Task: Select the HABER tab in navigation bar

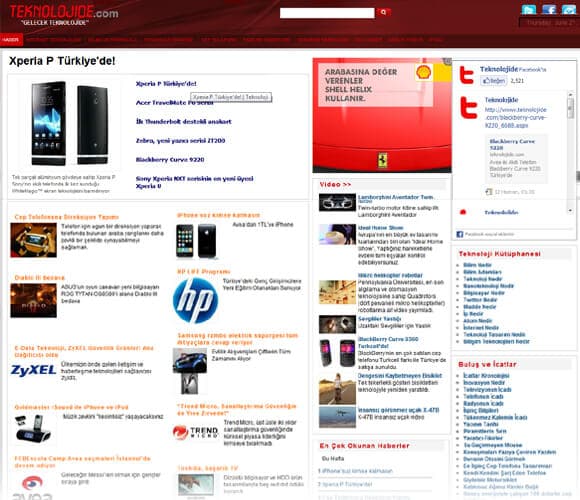Action: [11, 40]
